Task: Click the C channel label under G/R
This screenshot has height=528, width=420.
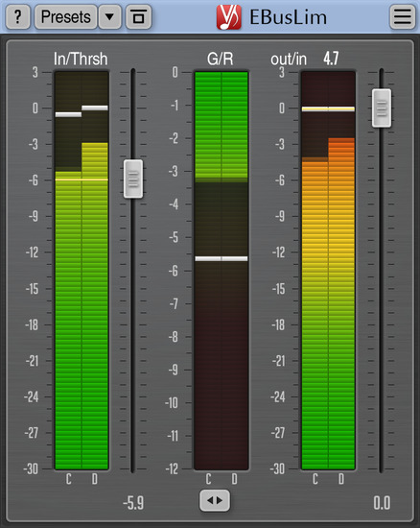Action: 208,479
